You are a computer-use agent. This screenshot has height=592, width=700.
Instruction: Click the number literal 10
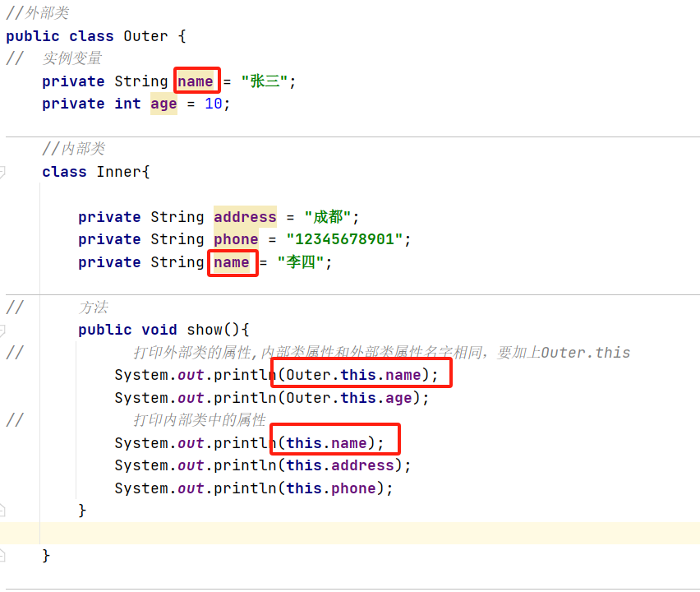(x=214, y=104)
